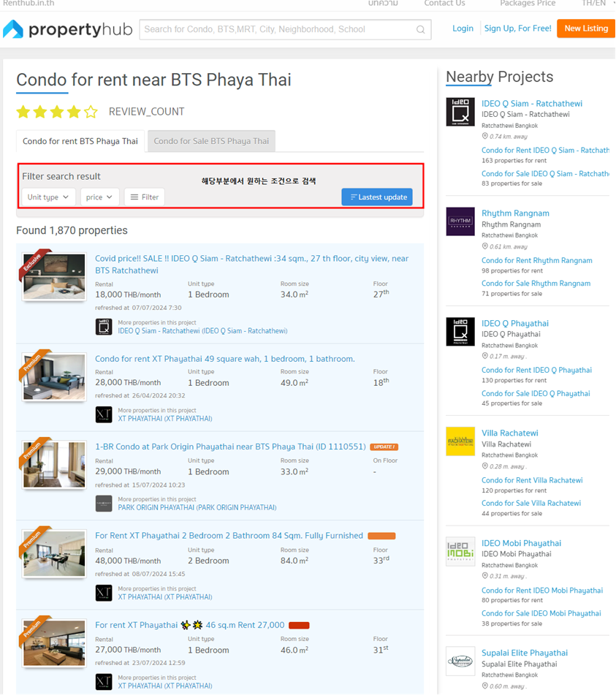The height and width of the screenshot is (698, 616).
Task: Click the Supalai Elite Phayathai logo
Action: (x=460, y=661)
